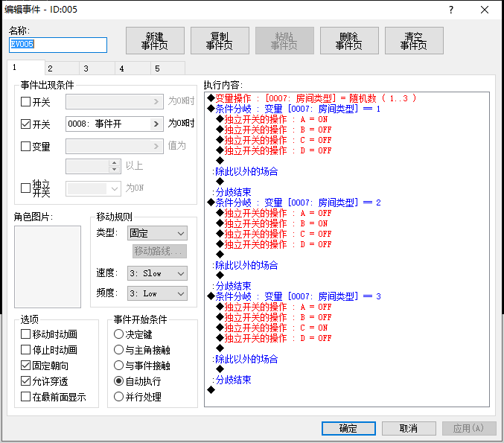Open the 频度 3: Low dropdown
Viewport: 504px width, 443px height.
coord(157,293)
